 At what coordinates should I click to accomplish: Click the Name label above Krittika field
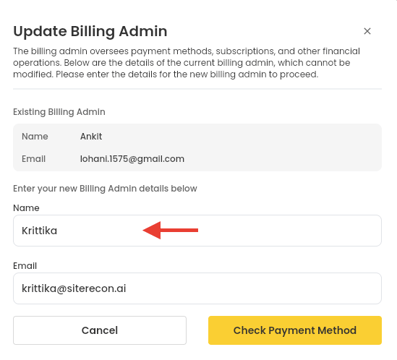tap(26, 208)
